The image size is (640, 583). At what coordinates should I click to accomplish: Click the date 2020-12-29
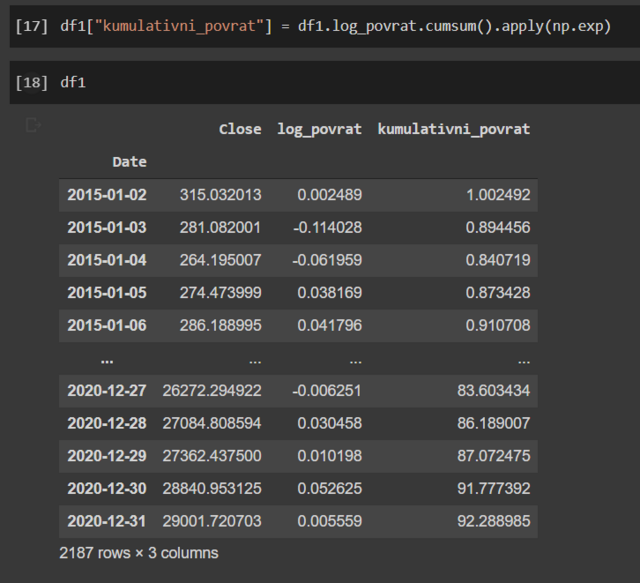107,456
